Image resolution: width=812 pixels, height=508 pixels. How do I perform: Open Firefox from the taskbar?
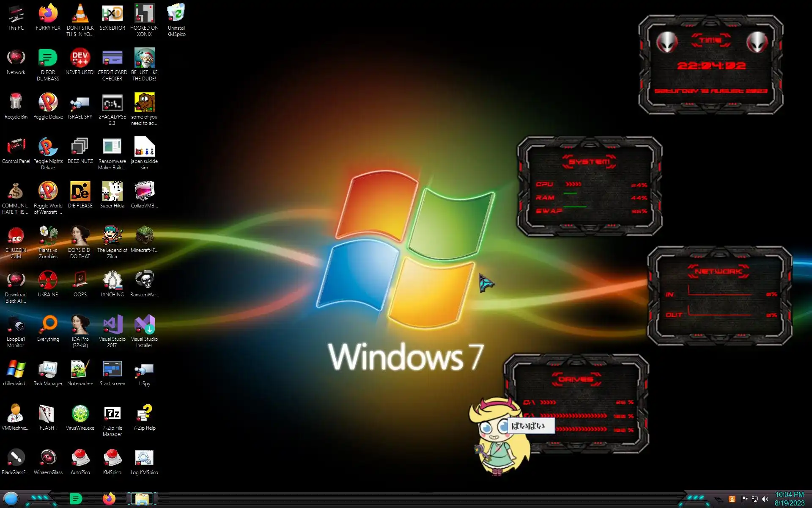(109, 499)
